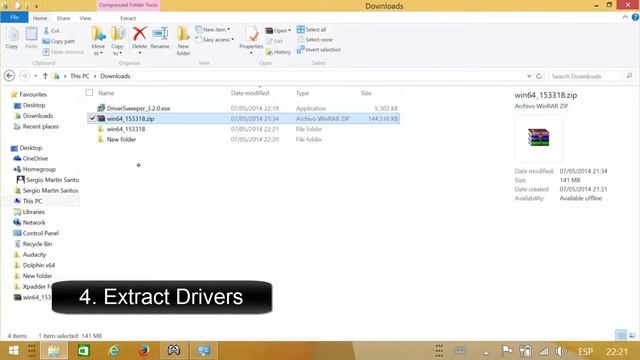Click the History button
The width and height of the screenshot is (640, 360).
(278, 52)
